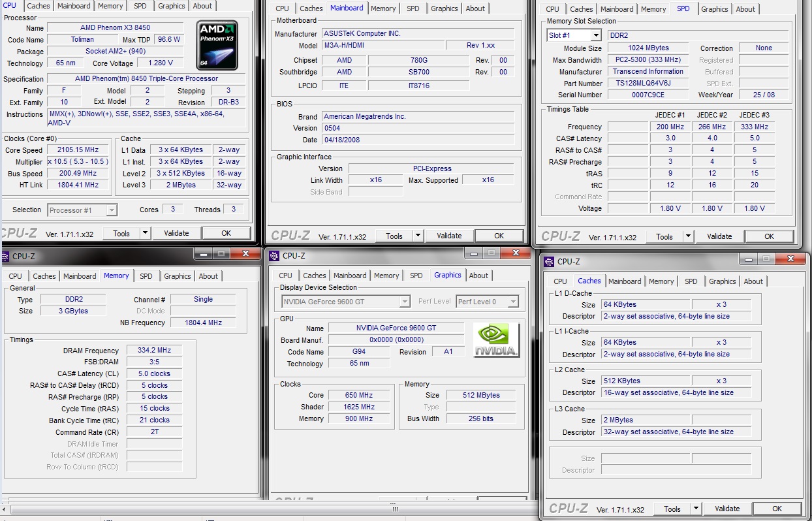
Task: Open Tools dropdown arrow in Caches window
Action: [x=696, y=509]
